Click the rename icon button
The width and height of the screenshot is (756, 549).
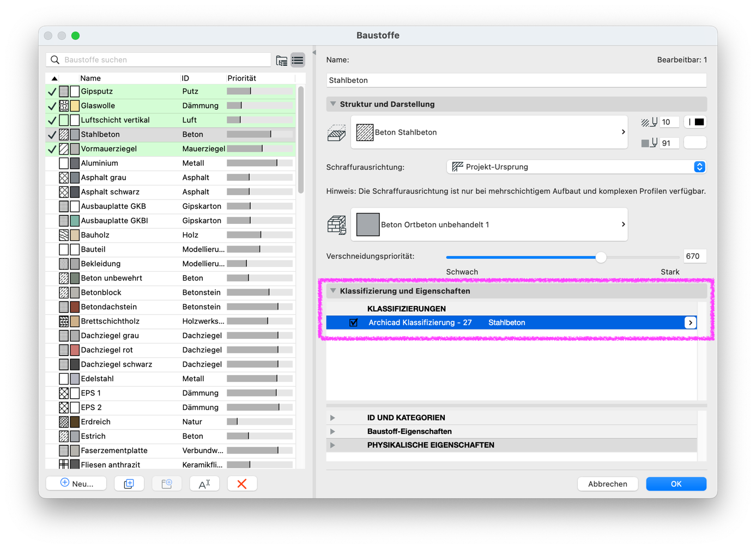[204, 484]
